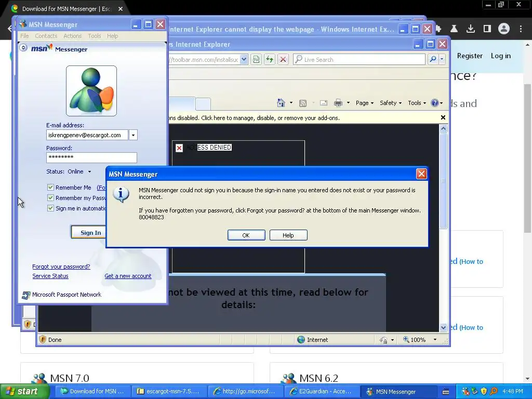
Task: Expand the IE address bar dropdown
Action: click(x=244, y=60)
